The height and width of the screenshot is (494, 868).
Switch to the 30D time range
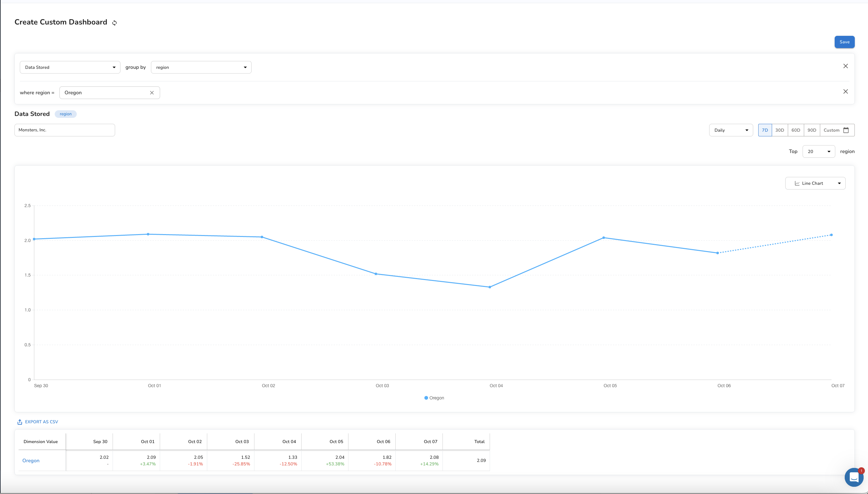tap(779, 130)
